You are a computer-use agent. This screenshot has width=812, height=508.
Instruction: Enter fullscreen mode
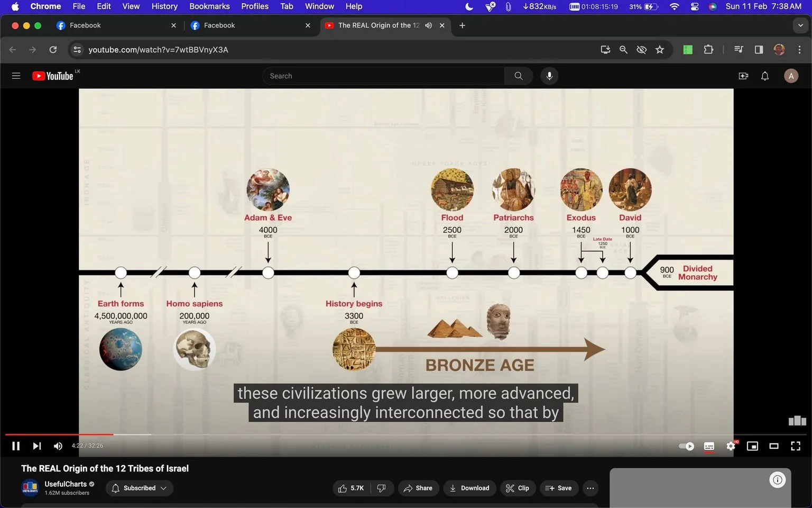(x=795, y=446)
